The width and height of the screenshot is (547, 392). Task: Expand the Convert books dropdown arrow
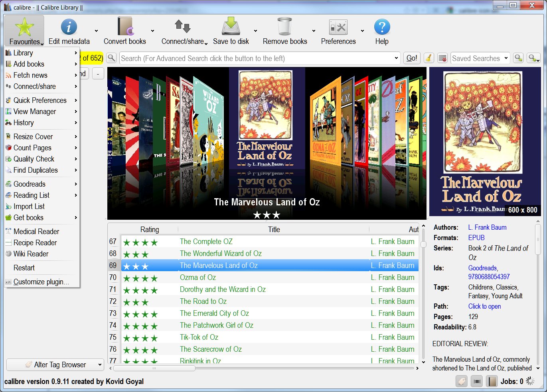[152, 31]
